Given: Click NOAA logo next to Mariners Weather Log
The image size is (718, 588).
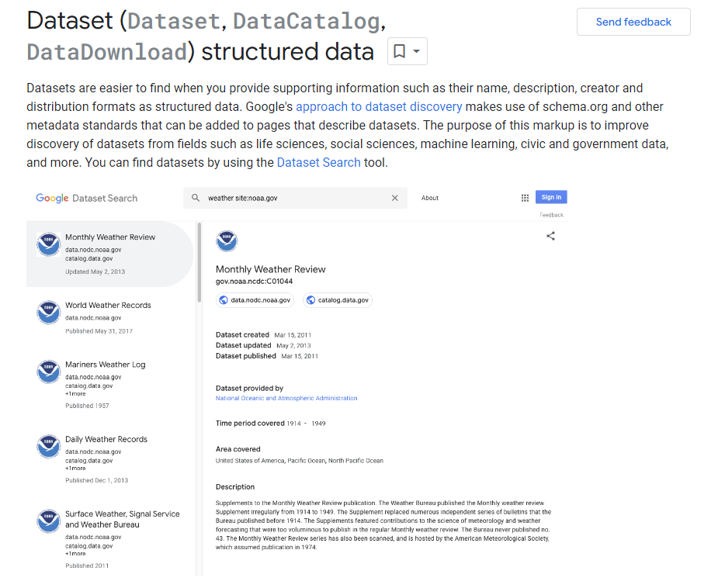Looking at the screenshot, I should (48, 372).
